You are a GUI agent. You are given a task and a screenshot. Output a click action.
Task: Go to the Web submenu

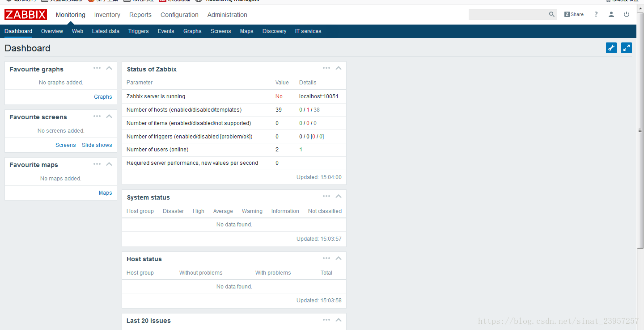pos(77,31)
